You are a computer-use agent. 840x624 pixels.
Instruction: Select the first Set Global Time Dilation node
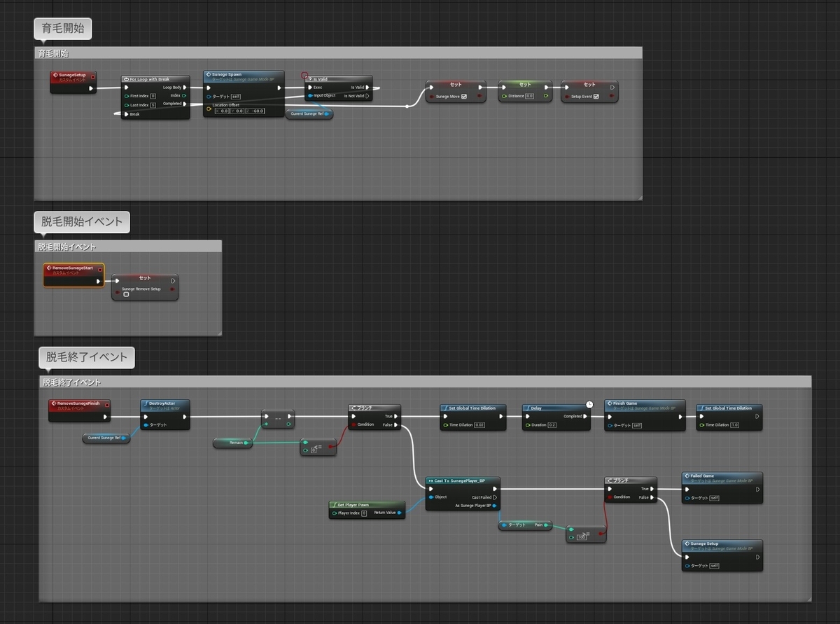473,417
